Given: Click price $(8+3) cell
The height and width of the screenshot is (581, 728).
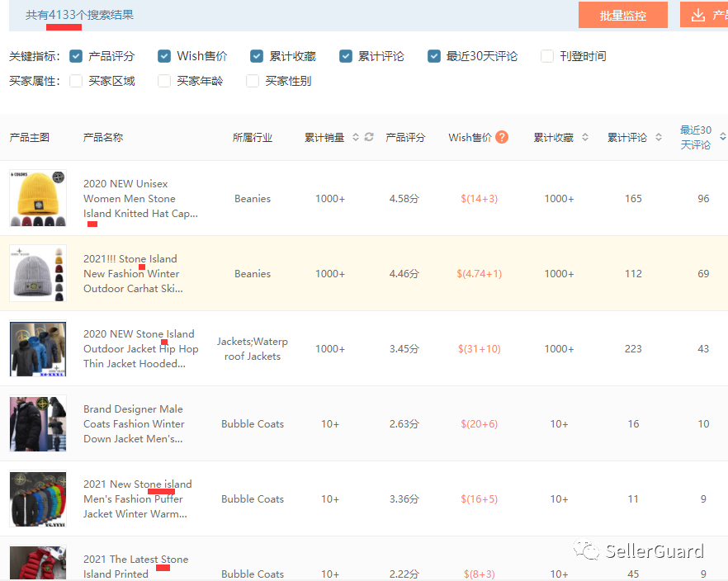Looking at the screenshot, I should click(x=479, y=574).
